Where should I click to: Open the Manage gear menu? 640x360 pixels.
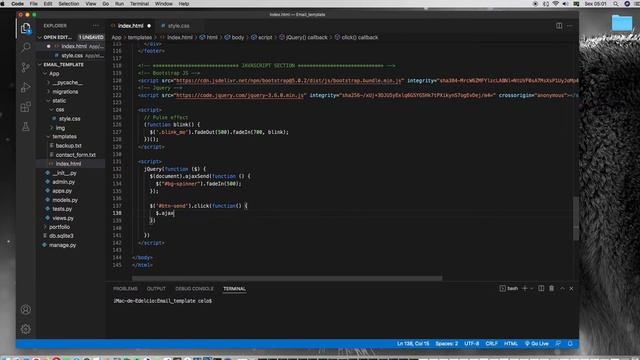[26, 329]
